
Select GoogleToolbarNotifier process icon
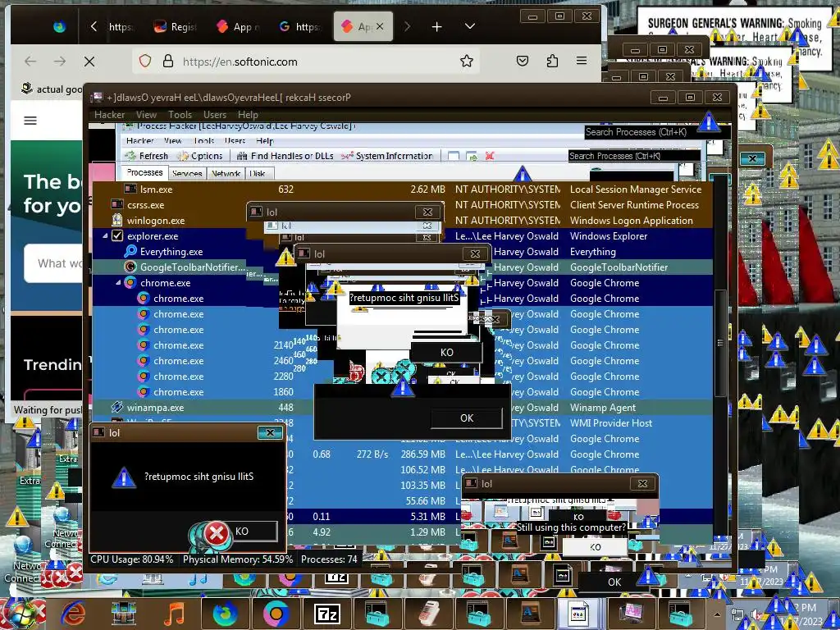coord(130,267)
